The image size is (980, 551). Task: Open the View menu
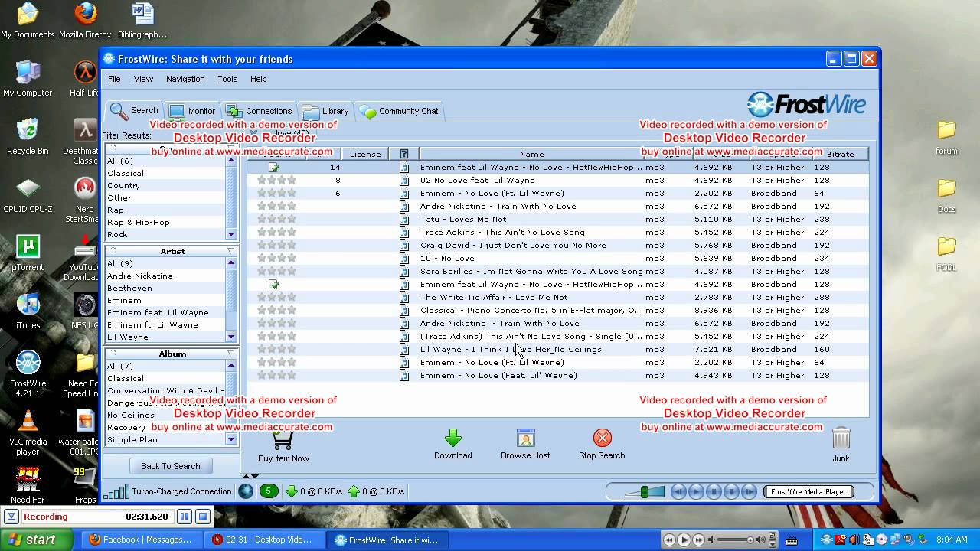point(143,79)
